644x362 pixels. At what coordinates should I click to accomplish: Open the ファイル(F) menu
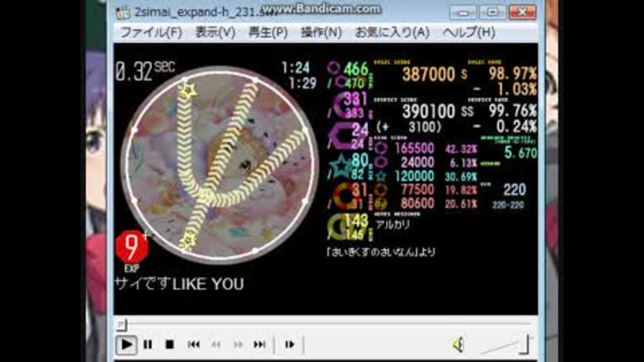point(151,32)
